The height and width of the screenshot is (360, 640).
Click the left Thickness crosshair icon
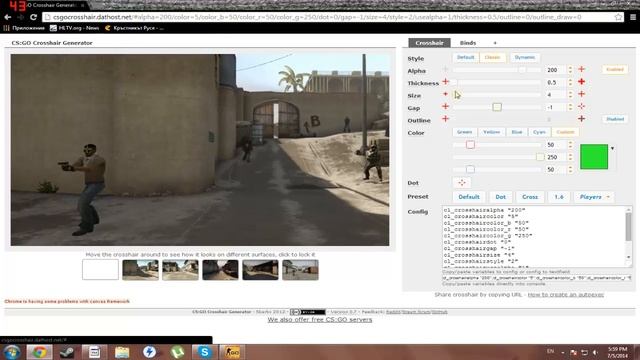(446, 82)
